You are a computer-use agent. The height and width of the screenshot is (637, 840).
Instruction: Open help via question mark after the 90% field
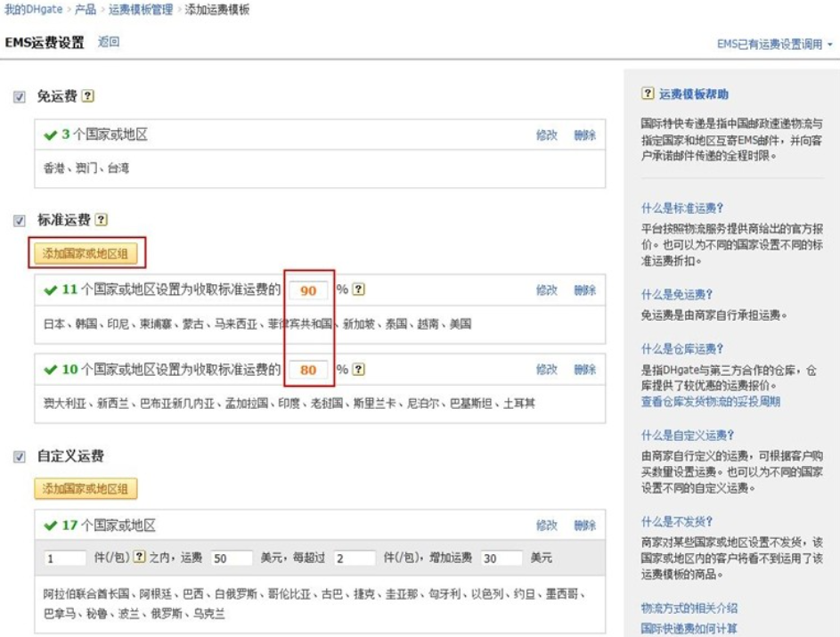356,288
